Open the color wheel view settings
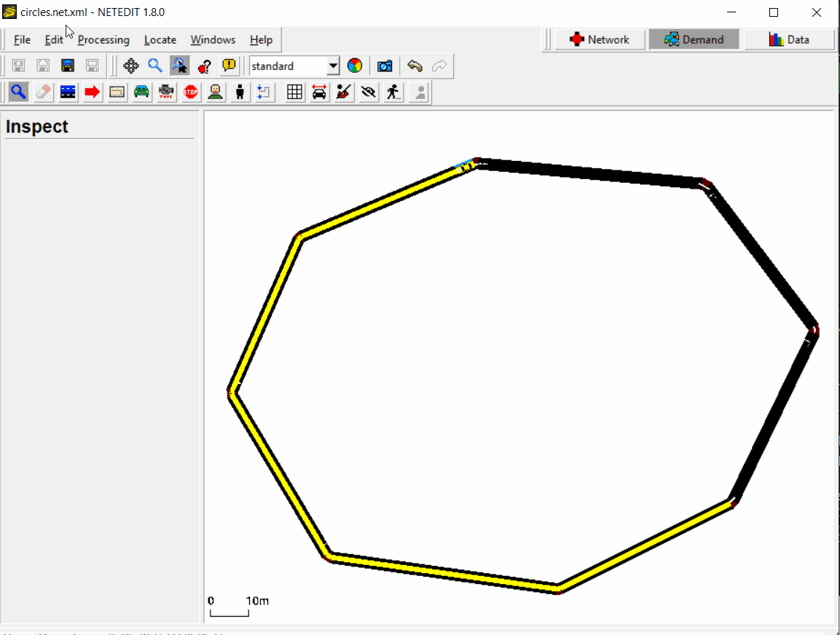Viewport: 840px width, 635px height. coord(355,66)
